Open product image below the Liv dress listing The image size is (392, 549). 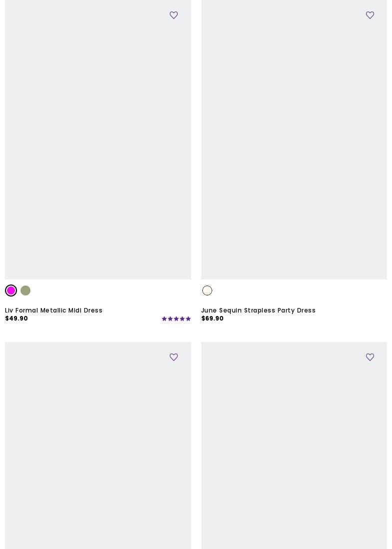(x=98, y=445)
